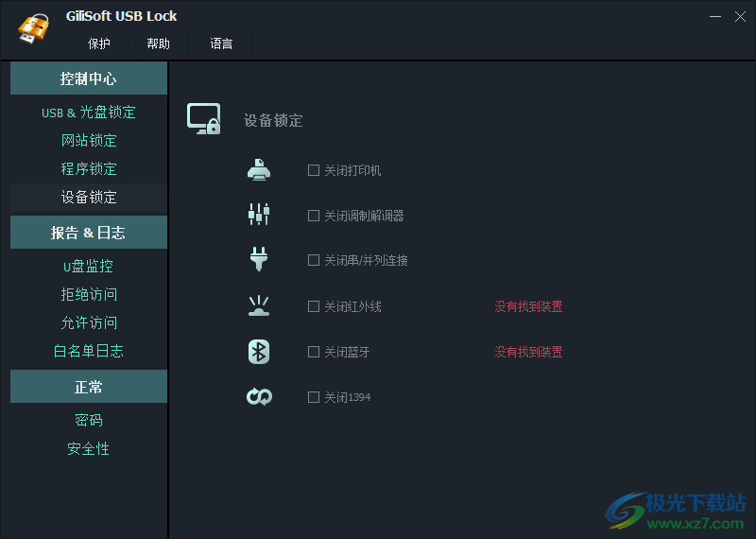Open the 安全性 settings

pos(89,449)
